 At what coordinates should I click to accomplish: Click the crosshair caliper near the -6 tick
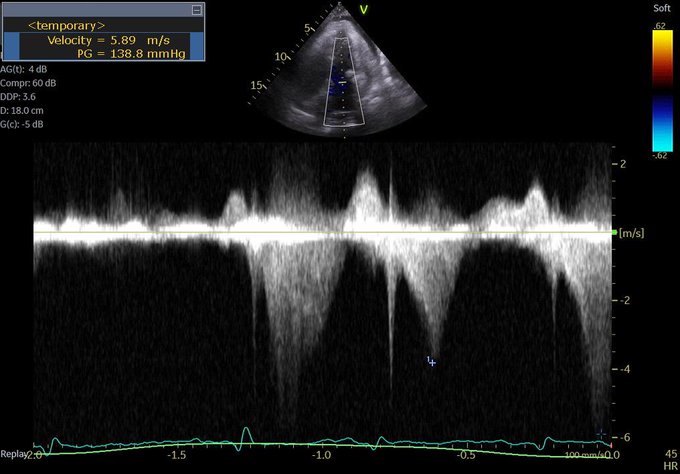601,433
